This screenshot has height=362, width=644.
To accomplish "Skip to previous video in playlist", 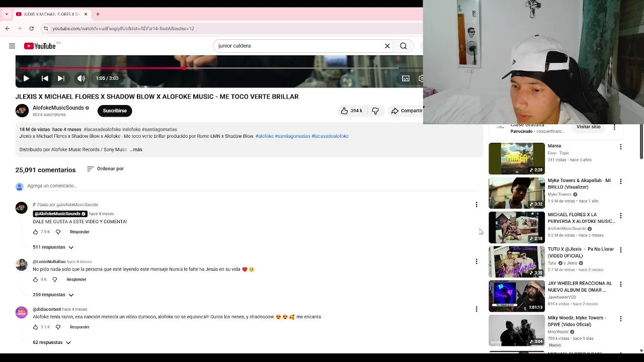I will point(45,78).
